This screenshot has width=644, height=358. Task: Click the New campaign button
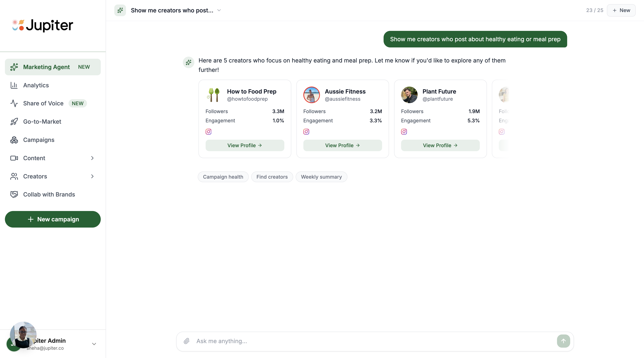53,219
